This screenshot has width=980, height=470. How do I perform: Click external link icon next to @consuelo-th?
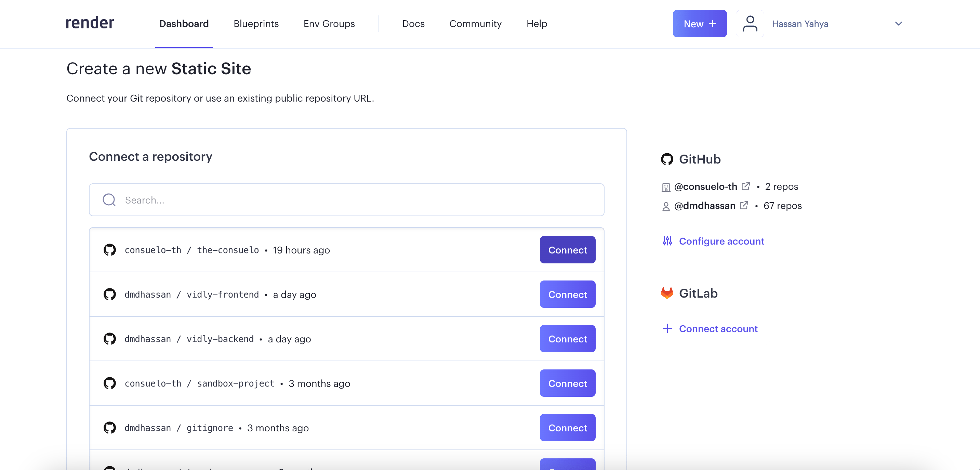tap(746, 186)
